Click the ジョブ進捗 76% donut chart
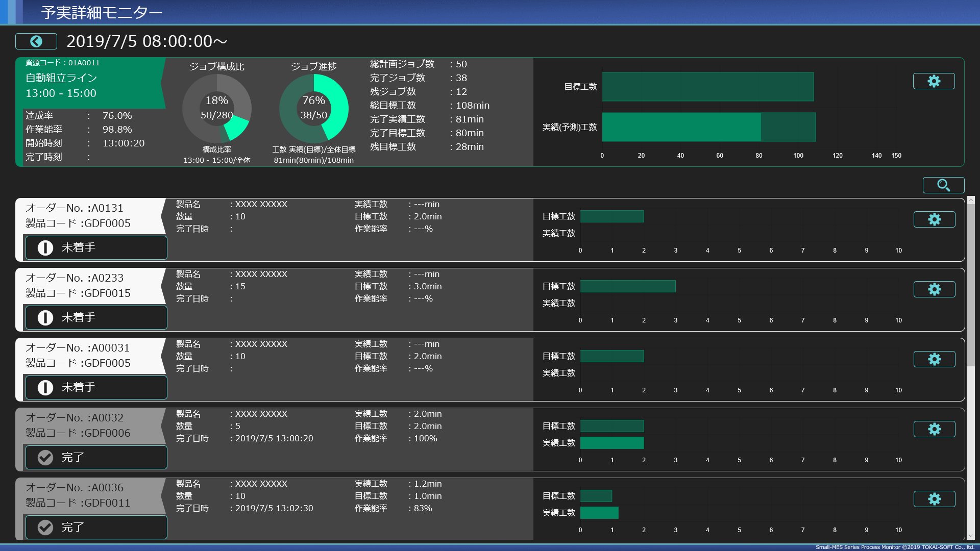The image size is (980, 551). [x=313, y=108]
